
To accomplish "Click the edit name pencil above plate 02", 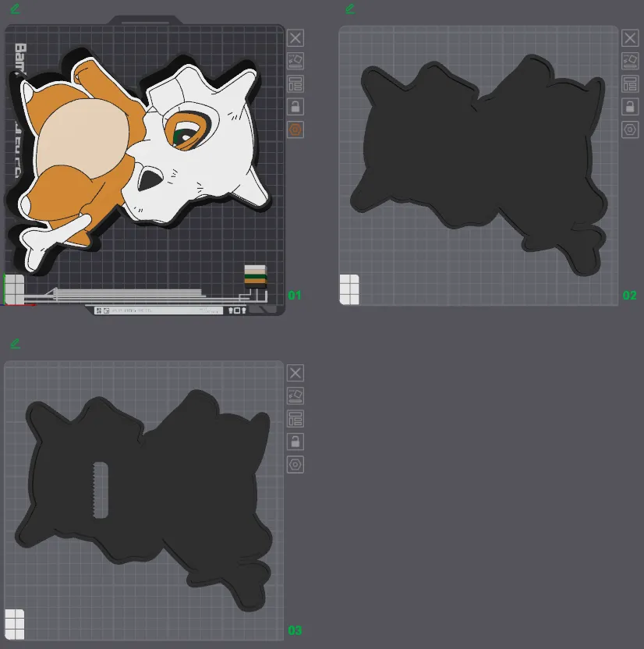I will pyautogui.click(x=350, y=9).
